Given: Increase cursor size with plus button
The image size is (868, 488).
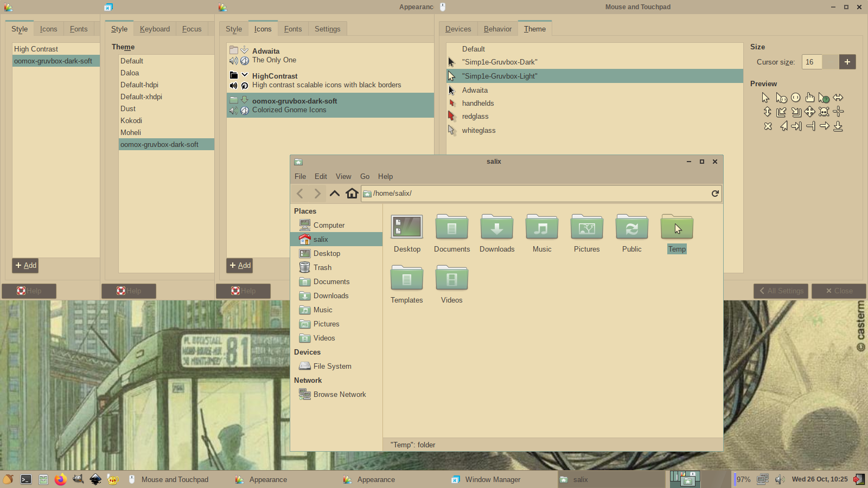Looking at the screenshot, I should (847, 62).
